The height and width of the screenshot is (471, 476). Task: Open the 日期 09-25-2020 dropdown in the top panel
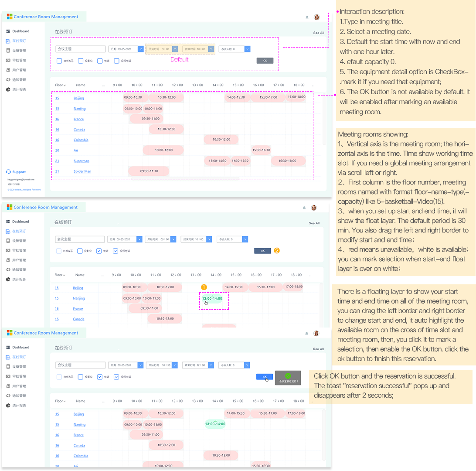(140, 49)
